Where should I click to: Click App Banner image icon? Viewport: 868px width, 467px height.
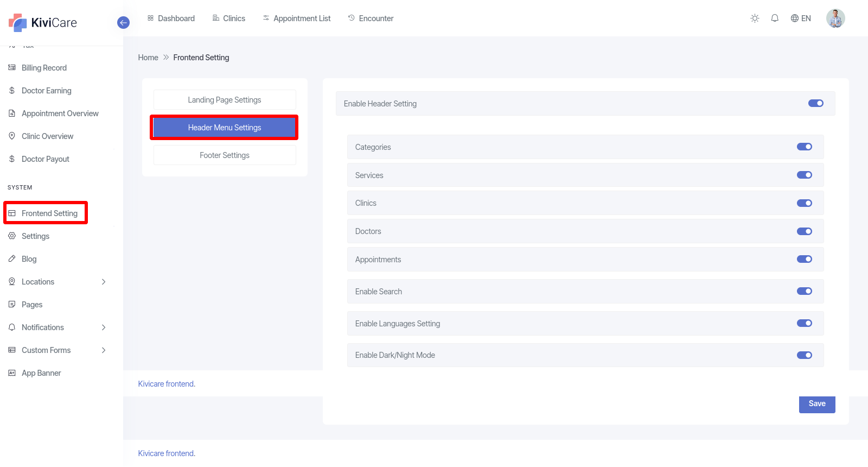tap(12, 373)
